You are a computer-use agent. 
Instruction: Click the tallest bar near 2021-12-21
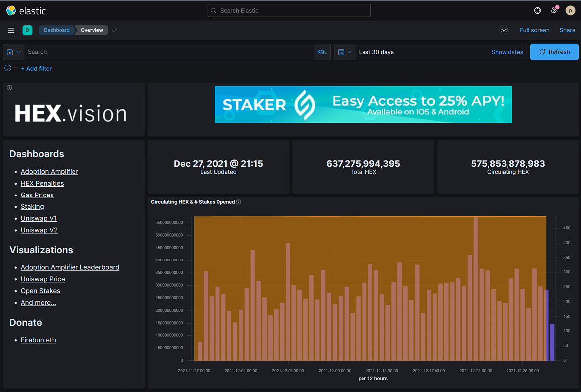tap(476, 288)
